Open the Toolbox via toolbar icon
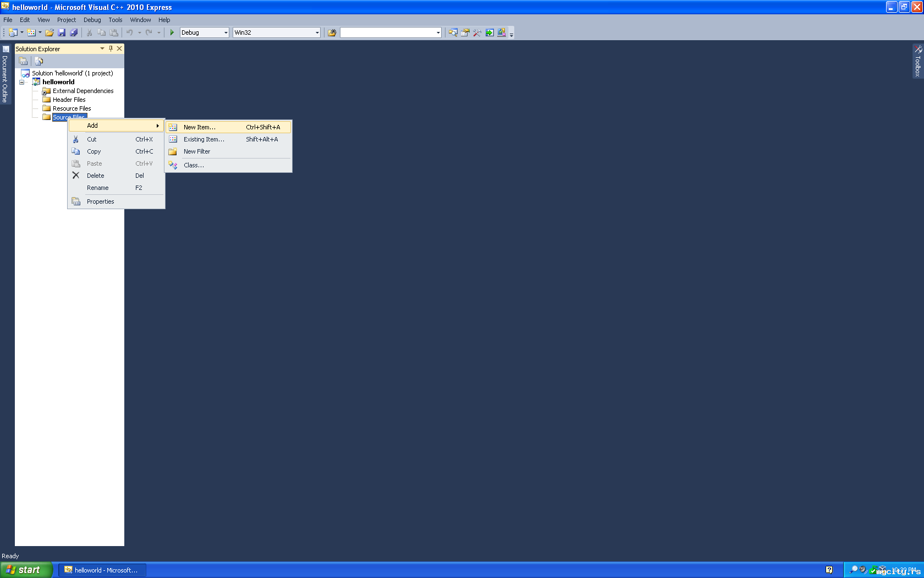The image size is (924, 578). coord(477,32)
